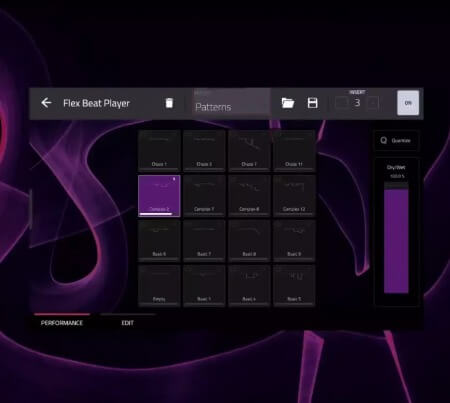Trigger the Beat 4 pattern pad

click(x=249, y=286)
